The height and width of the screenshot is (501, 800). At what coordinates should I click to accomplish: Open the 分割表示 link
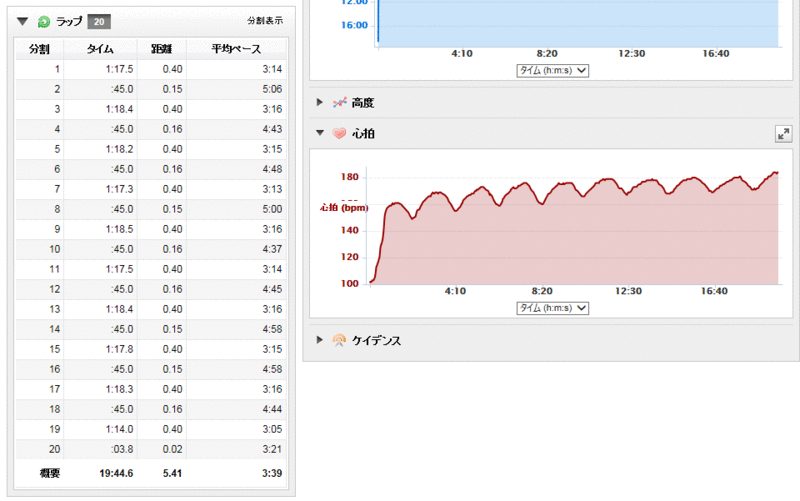265,21
